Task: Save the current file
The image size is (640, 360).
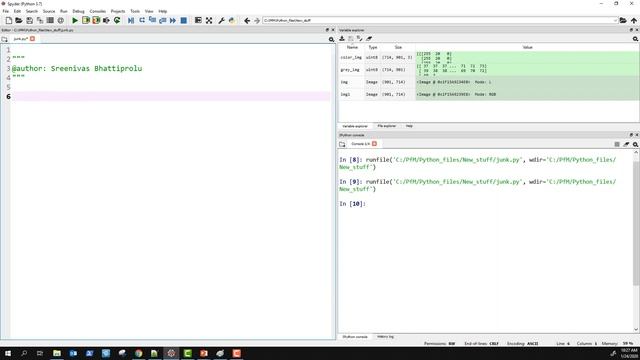Action: pyautogui.click(x=29, y=20)
